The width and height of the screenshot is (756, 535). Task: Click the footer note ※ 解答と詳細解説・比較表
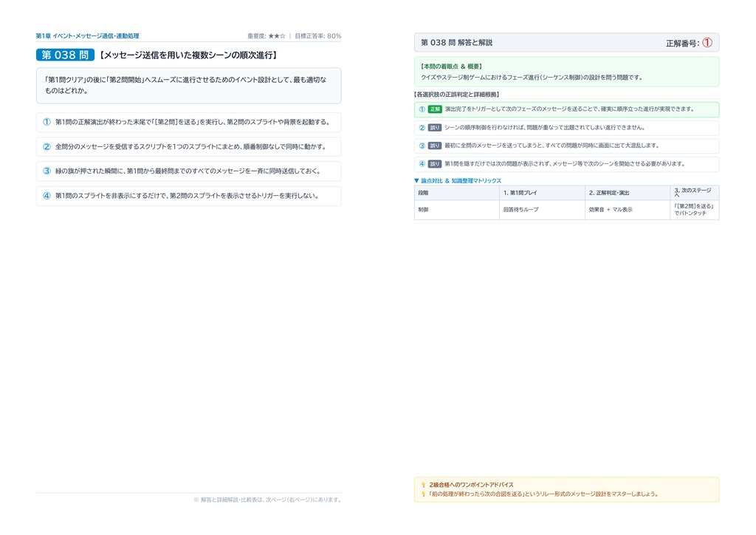267,500
